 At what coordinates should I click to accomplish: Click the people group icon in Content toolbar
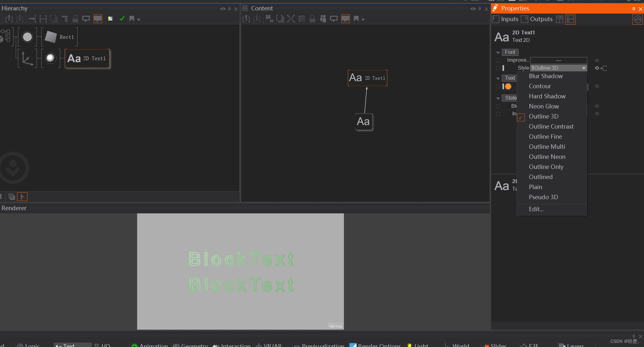click(x=323, y=19)
